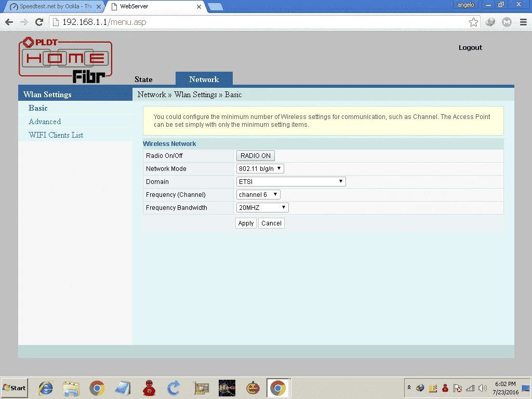Screen dimensions: 532x399
Task: Open Windows Explorer file manager from taskbar
Action: [71, 389]
